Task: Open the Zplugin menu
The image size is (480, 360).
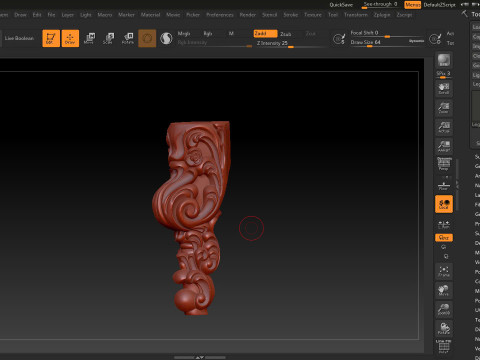Action: coord(382,15)
